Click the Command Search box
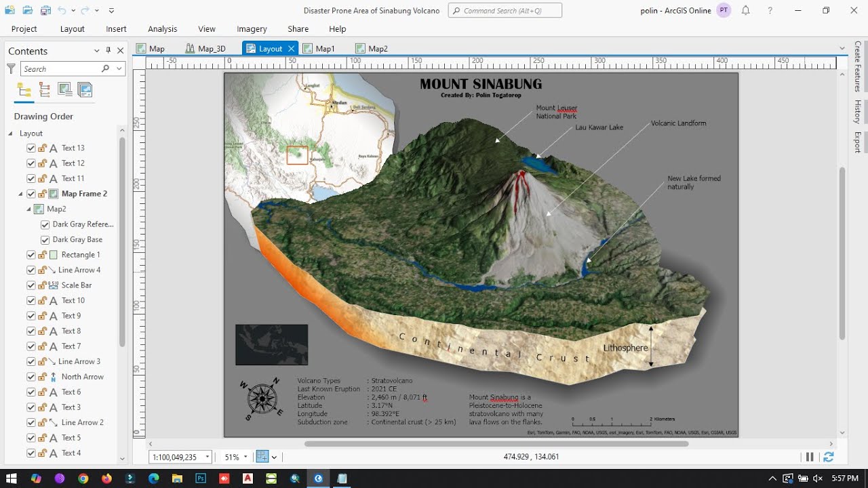Image resolution: width=868 pixels, height=488 pixels. 505,10
